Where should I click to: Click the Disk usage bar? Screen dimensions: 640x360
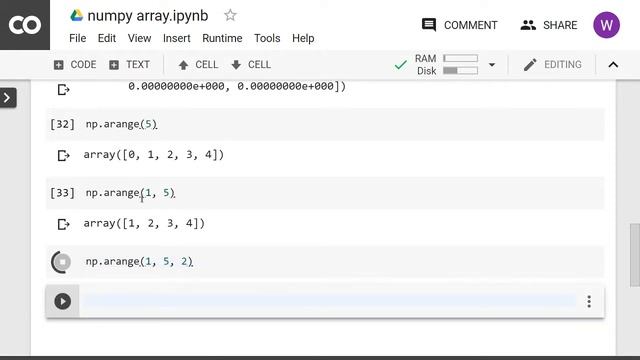(460, 71)
